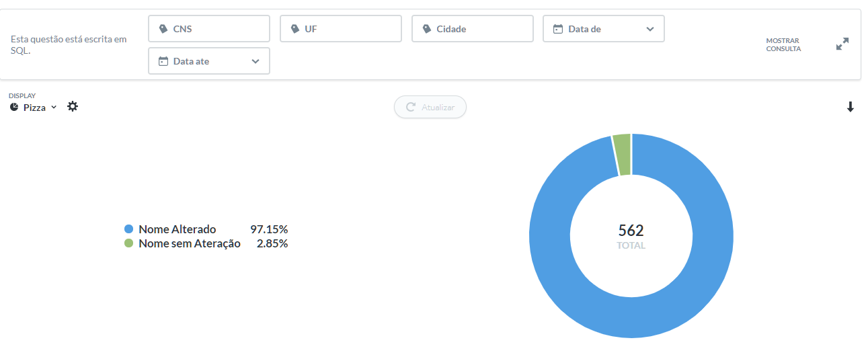
Task: Click the green Nome sem Ateração legend dot
Action: (129, 243)
